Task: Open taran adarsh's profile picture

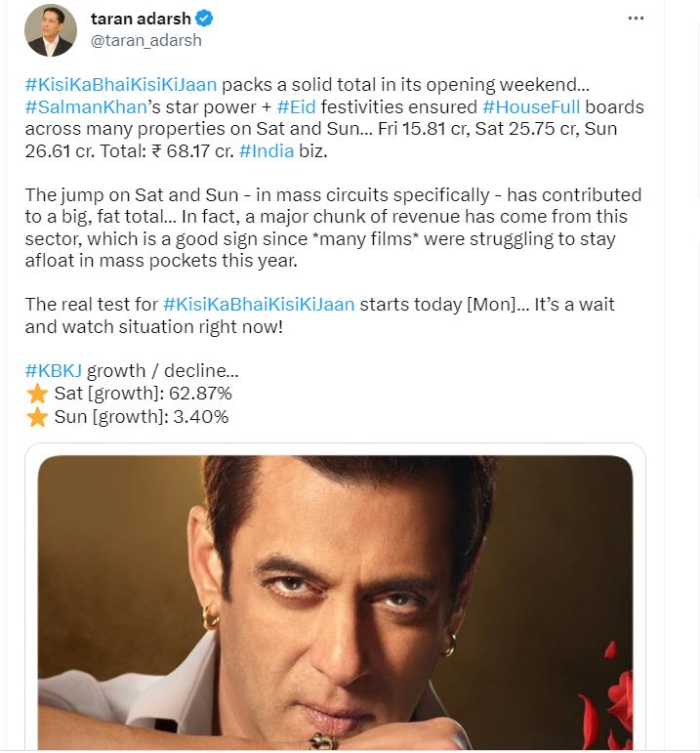Action: pyautogui.click(x=50, y=29)
